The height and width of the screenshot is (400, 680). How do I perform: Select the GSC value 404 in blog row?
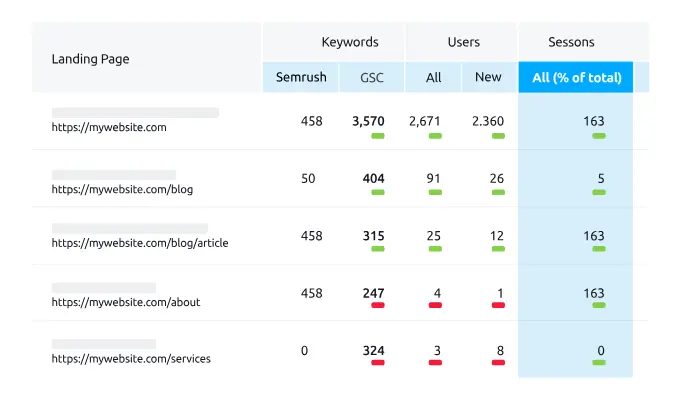[x=373, y=179]
